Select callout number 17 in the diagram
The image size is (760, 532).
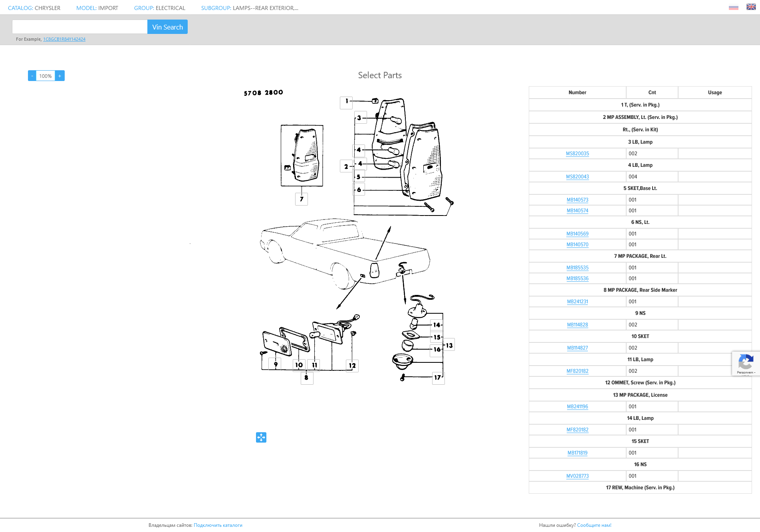pos(438,378)
